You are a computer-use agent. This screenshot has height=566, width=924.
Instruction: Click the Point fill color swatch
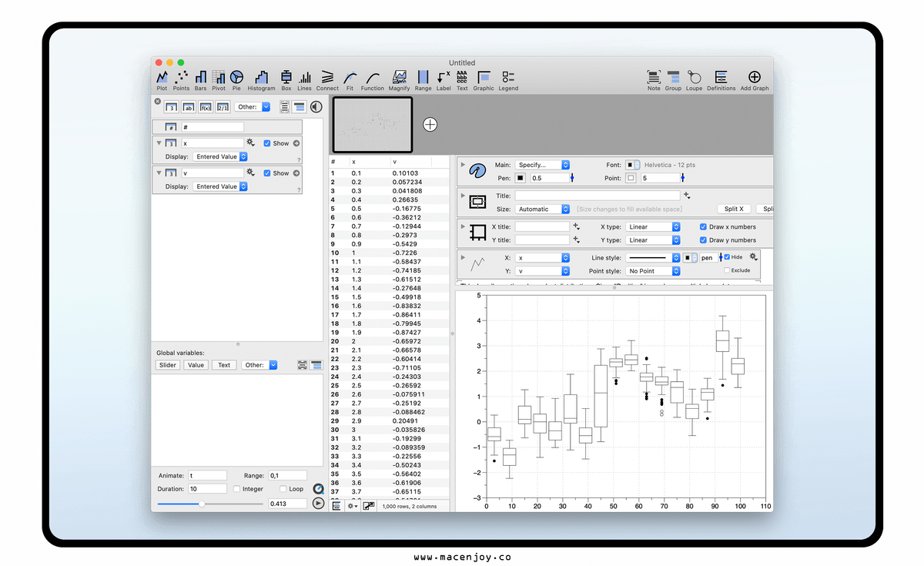click(631, 178)
